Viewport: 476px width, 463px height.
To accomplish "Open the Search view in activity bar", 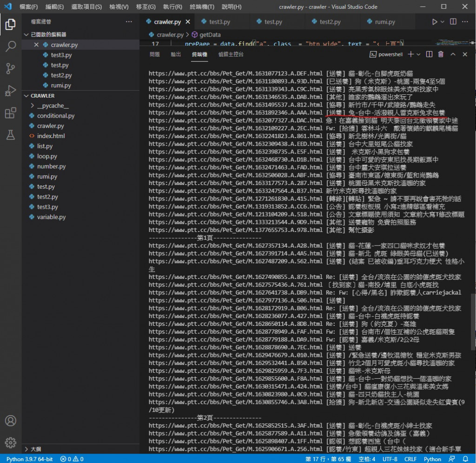I will pos(10,46).
